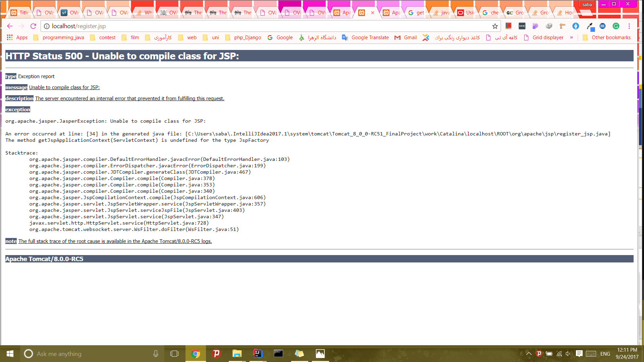Image resolution: width=644 pixels, height=362 pixels.
Task: Open the Chrome three-dot menu
Action: pyautogui.click(x=629, y=26)
